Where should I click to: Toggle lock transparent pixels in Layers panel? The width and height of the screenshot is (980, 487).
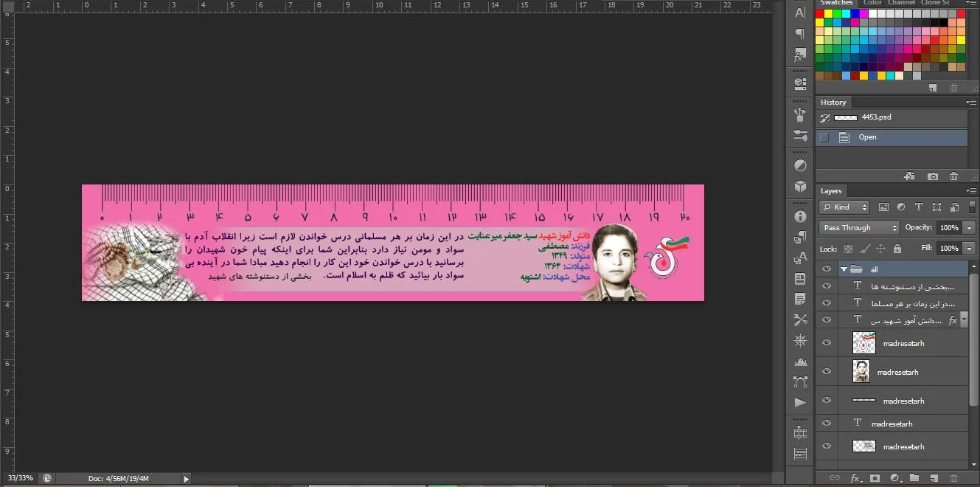click(848, 249)
